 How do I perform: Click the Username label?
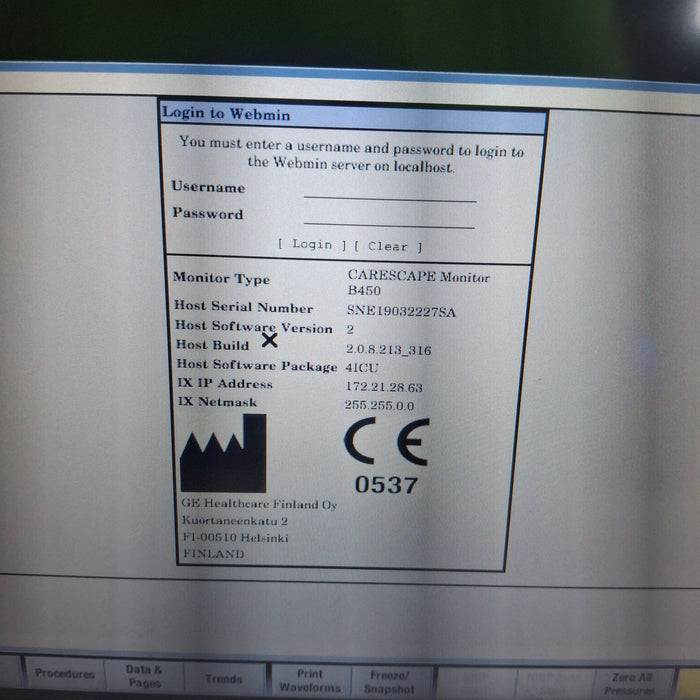[x=208, y=187]
